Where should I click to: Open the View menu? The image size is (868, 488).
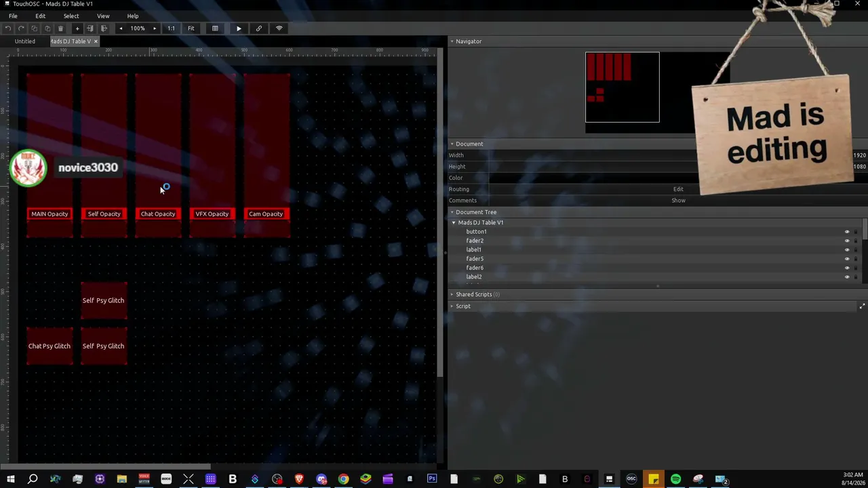coord(103,16)
